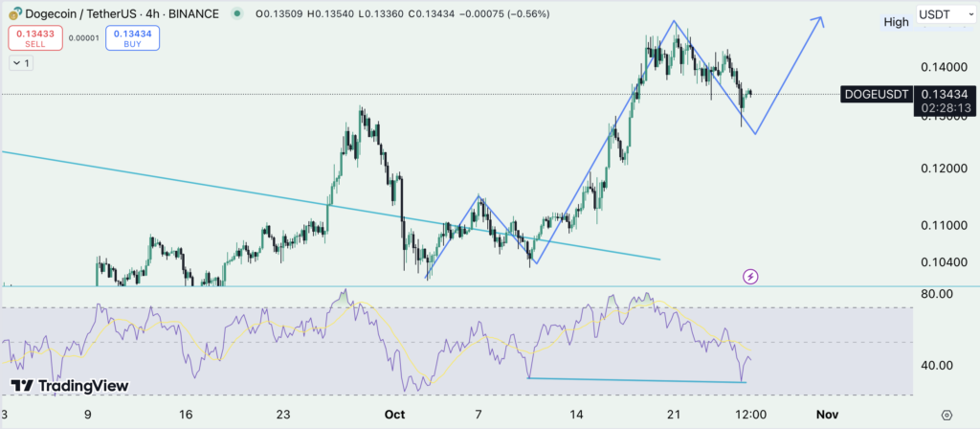Click the RSI 40.00 axis value

click(x=938, y=365)
